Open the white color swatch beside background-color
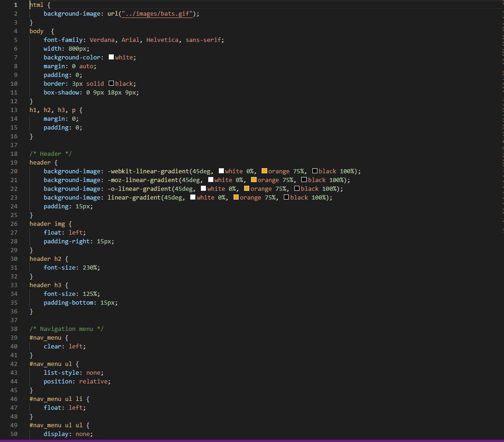This screenshot has height=442, width=504. 111,57
